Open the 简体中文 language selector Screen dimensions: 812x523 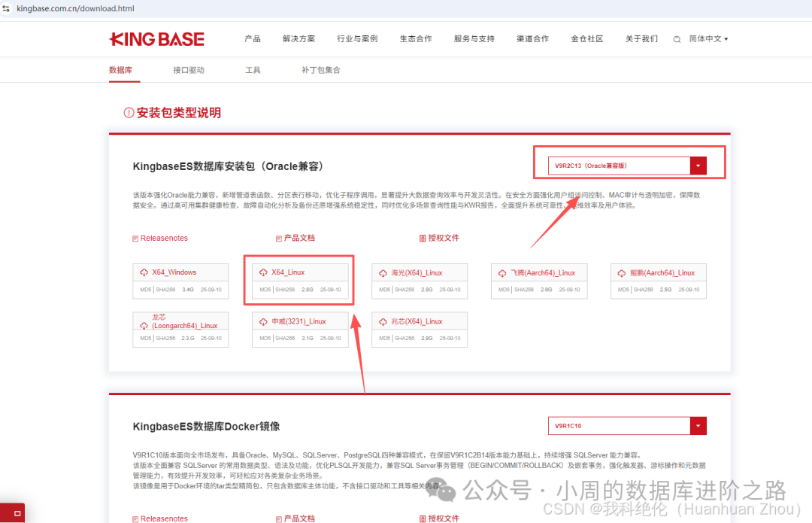pos(708,39)
